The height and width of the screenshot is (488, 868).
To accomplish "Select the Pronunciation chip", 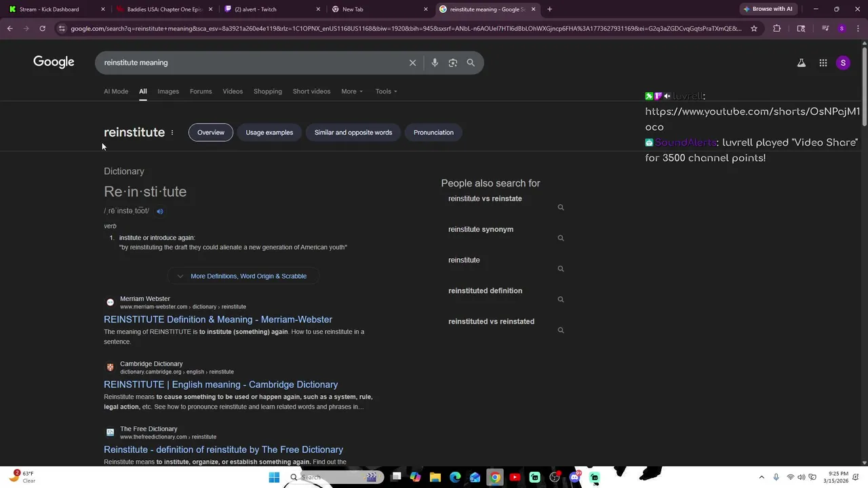I will pos(433,132).
